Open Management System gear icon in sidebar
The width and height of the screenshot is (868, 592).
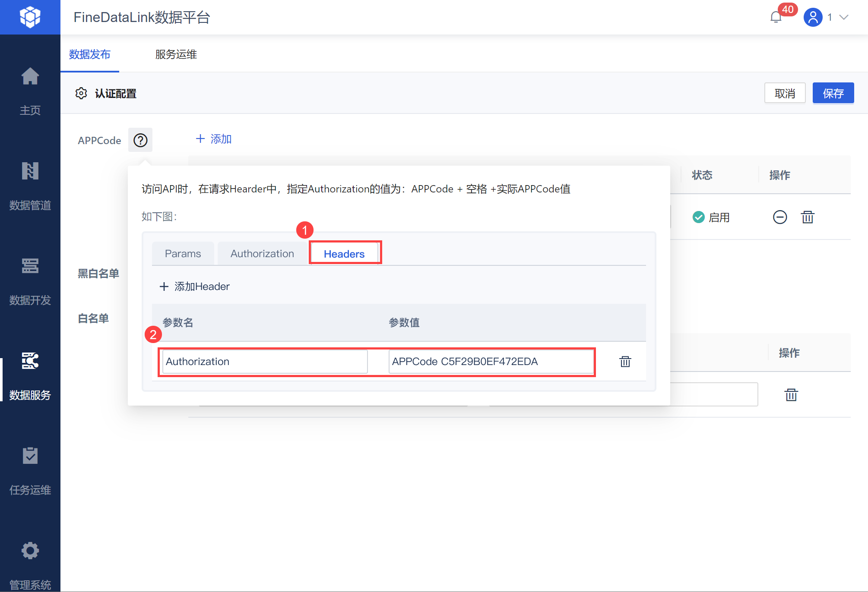pyautogui.click(x=30, y=551)
